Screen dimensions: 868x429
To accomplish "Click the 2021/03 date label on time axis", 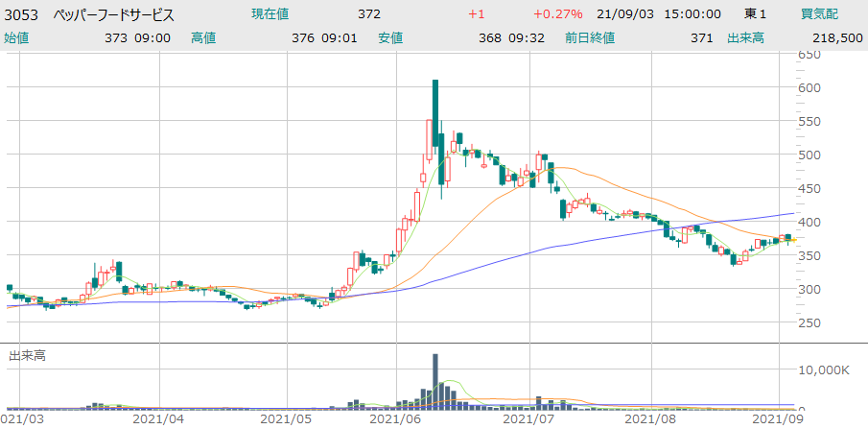I will (x=22, y=419).
